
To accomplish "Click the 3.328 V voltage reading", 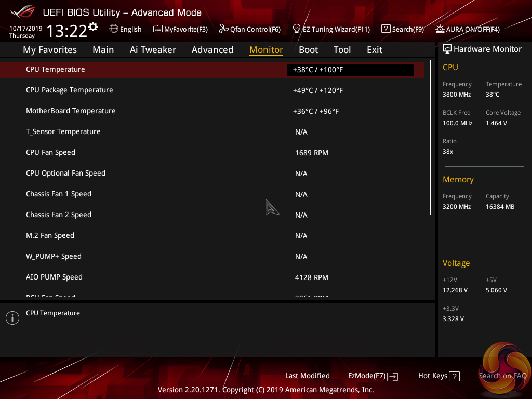I will 453,319.
